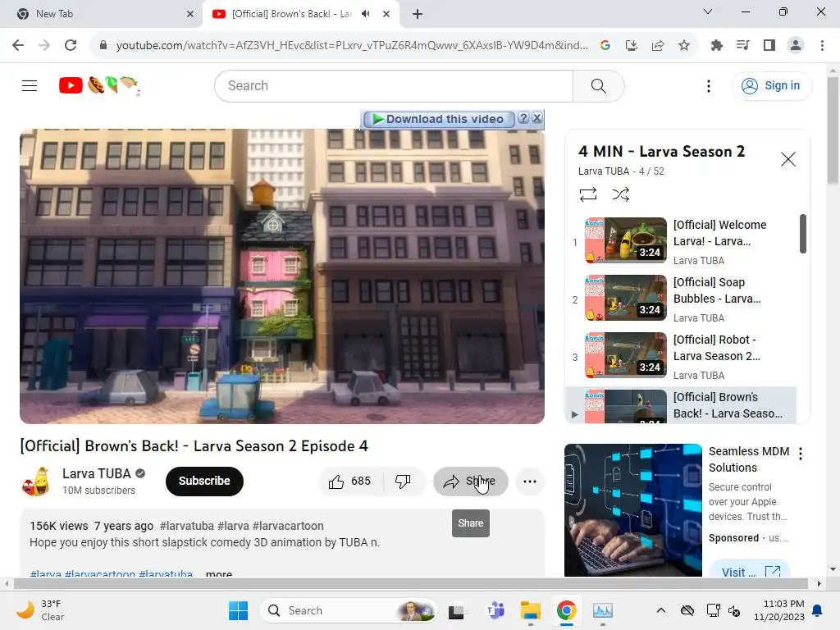
Task: Bookmark this page with the star
Action: pyautogui.click(x=684, y=46)
